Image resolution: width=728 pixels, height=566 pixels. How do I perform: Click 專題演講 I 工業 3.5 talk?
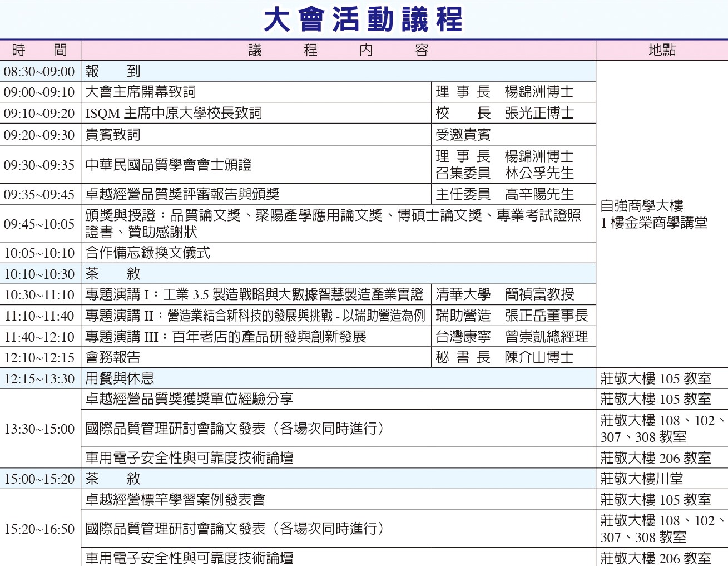254,294
